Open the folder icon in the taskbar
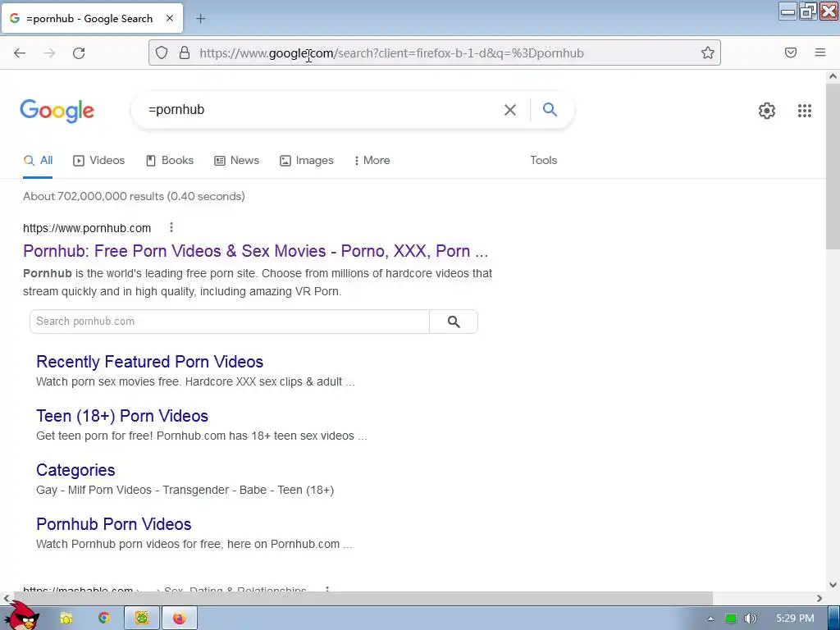The height and width of the screenshot is (630, 840). coord(66,619)
